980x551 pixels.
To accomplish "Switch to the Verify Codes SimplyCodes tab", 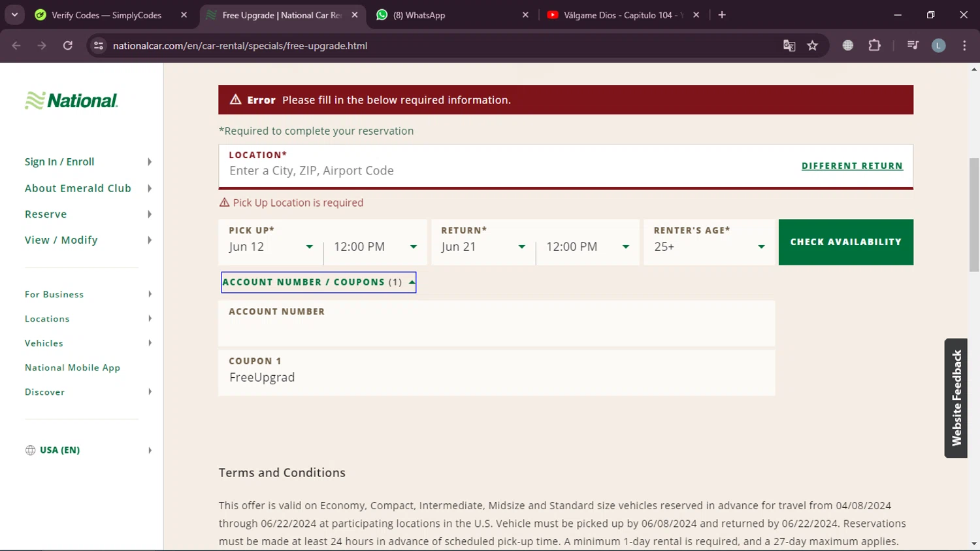I will (x=106, y=15).
